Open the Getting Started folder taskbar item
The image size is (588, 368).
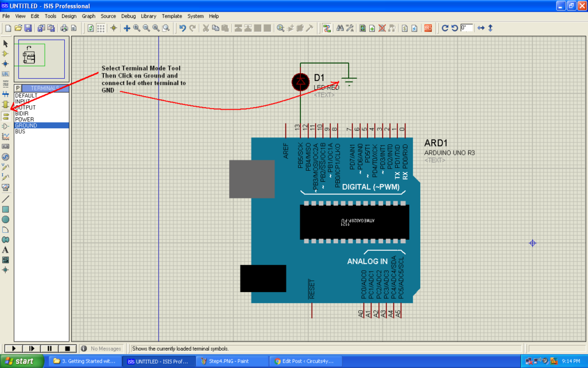(x=85, y=361)
